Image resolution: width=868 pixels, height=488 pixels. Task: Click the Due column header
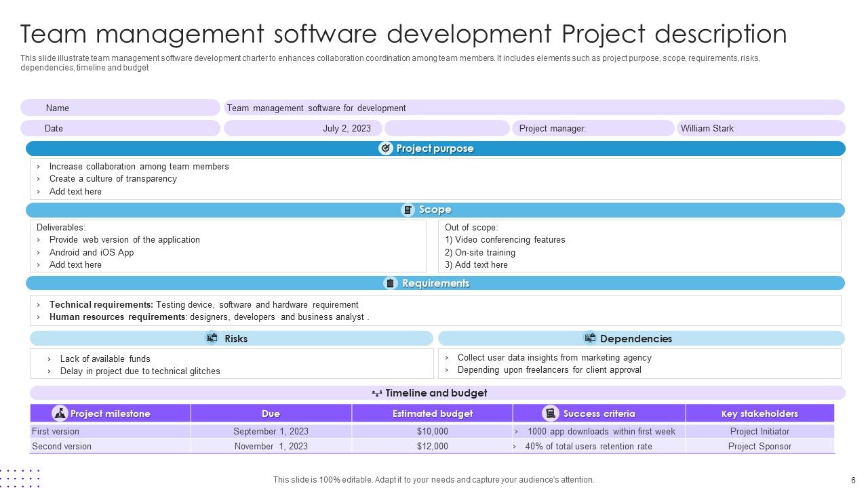(x=271, y=413)
